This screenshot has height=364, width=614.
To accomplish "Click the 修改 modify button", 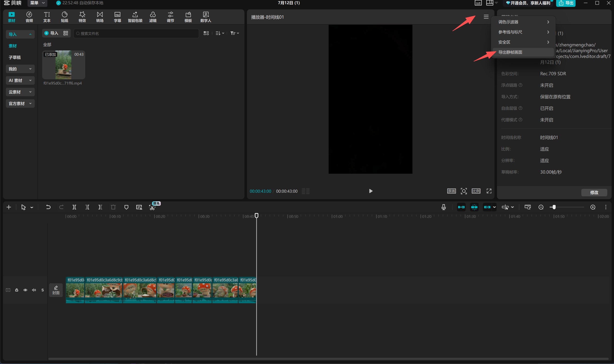I will pos(594,192).
